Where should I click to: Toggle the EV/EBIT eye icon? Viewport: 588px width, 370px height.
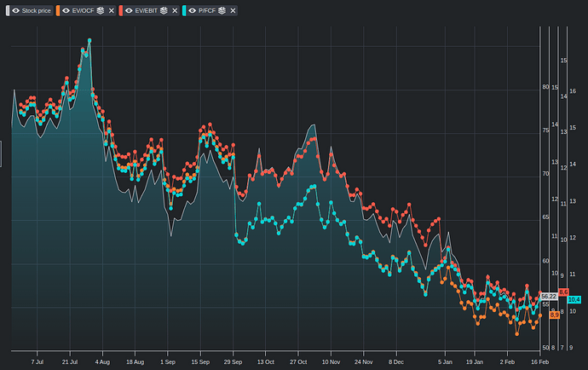click(x=128, y=10)
